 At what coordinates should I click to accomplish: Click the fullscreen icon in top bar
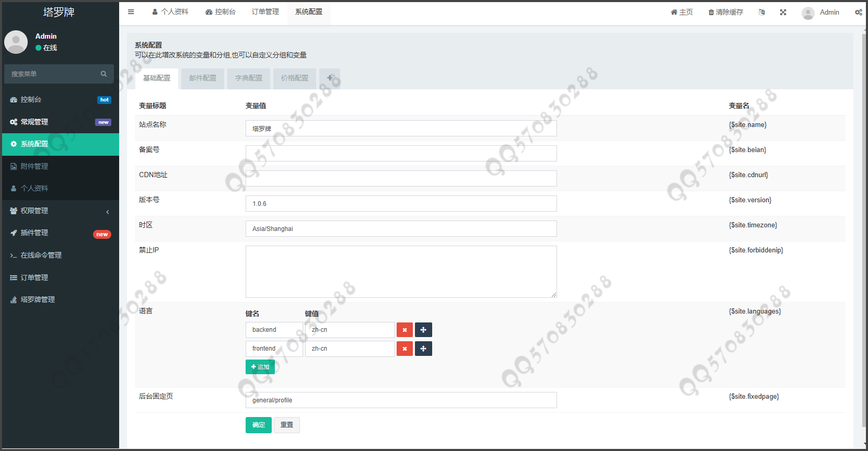pos(783,12)
